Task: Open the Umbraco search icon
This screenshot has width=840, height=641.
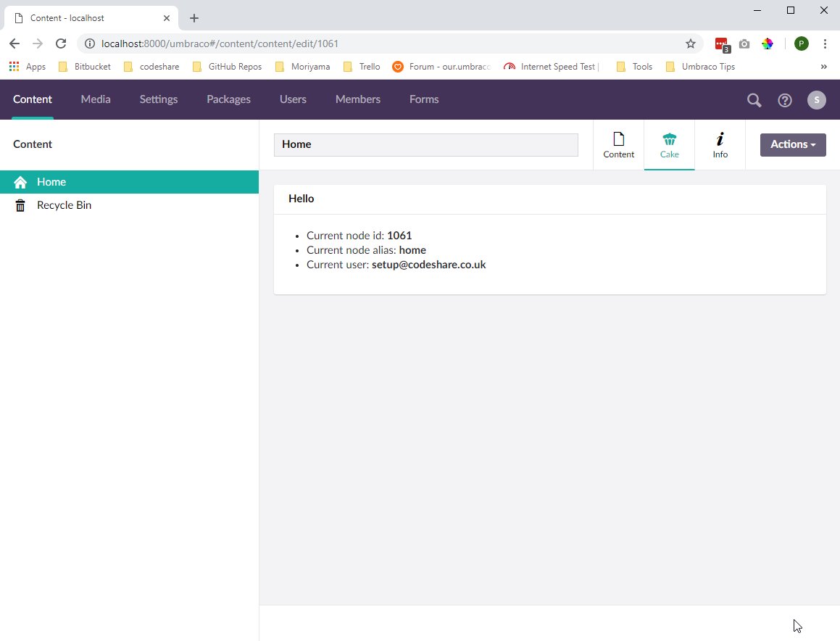Action: tap(754, 100)
